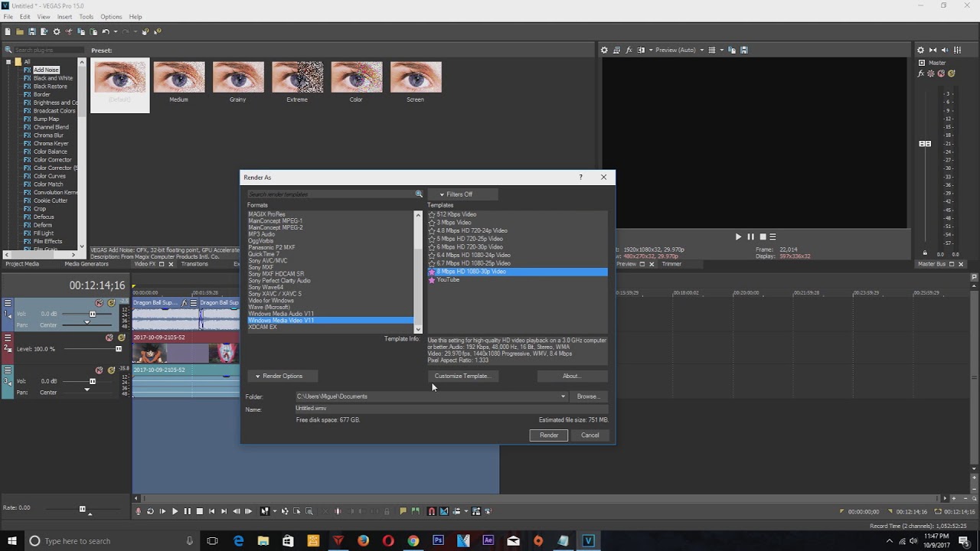
Task: Click the New project icon in main toolbar
Action: (x=8, y=31)
